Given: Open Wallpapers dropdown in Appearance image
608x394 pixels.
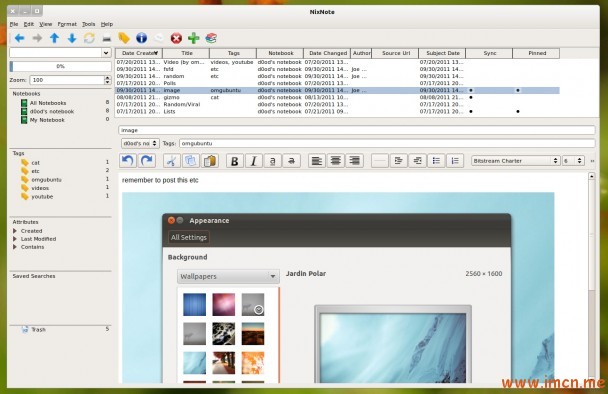Looking at the screenshot, I should coord(228,276).
